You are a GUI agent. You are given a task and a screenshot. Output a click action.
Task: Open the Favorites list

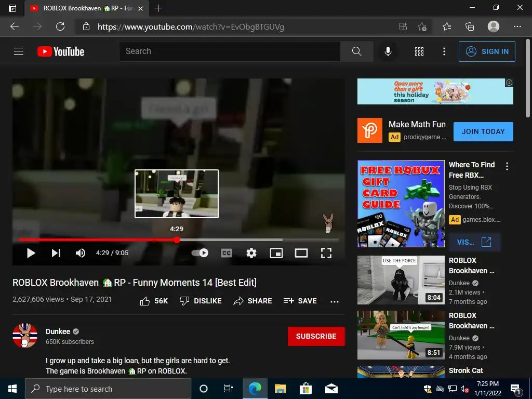tap(447, 26)
